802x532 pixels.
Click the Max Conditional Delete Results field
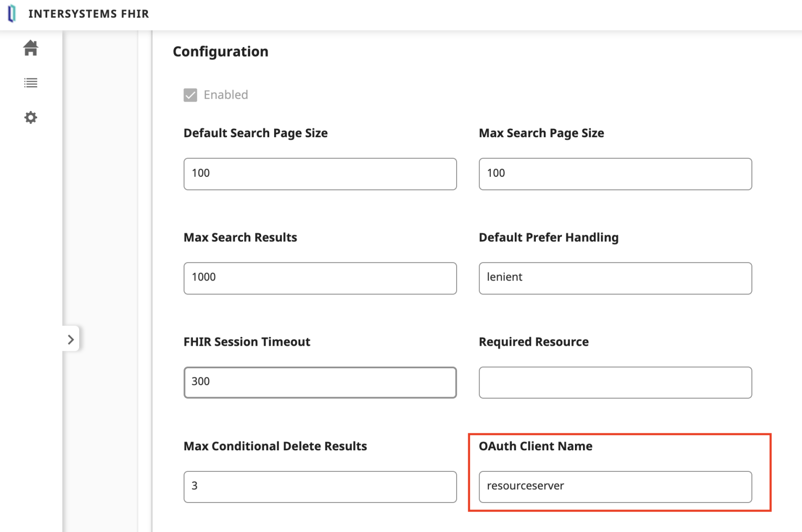coord(320,486)
